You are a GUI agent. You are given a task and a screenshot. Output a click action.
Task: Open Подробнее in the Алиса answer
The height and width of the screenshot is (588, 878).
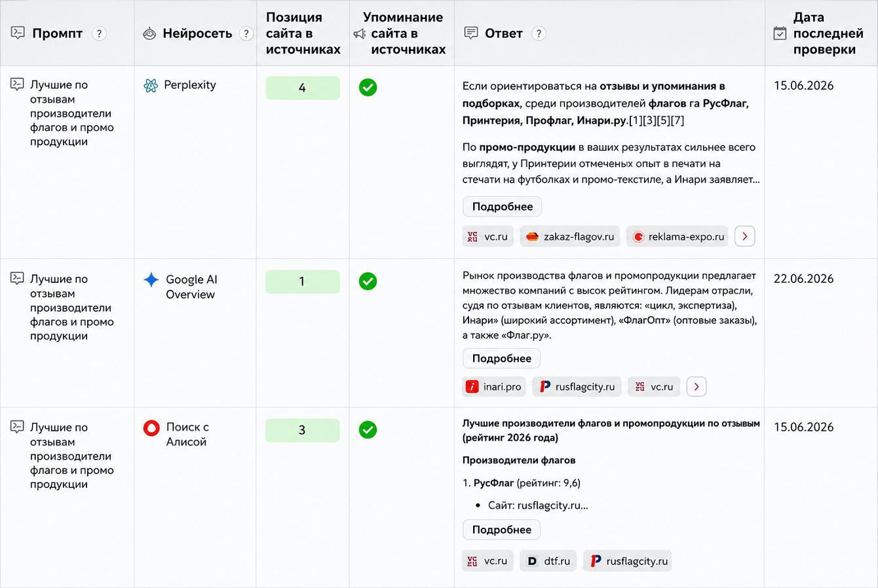coord(502,530)
